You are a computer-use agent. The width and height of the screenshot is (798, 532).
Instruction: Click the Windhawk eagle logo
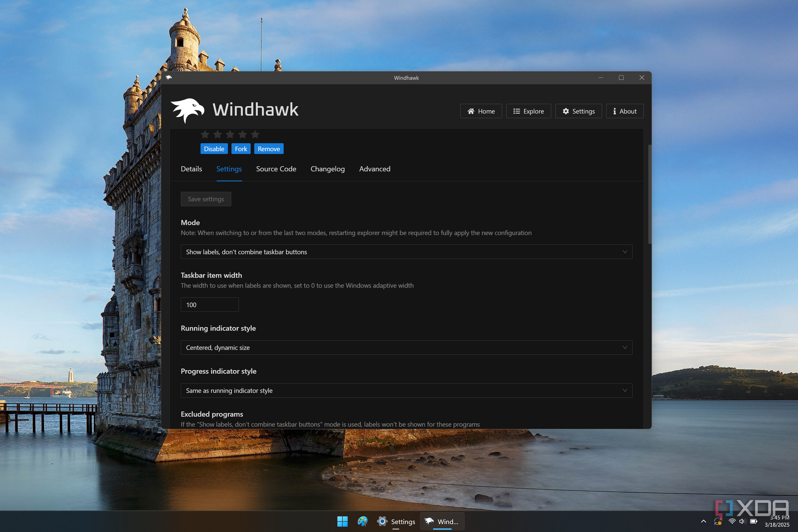[x=188, y=110]
